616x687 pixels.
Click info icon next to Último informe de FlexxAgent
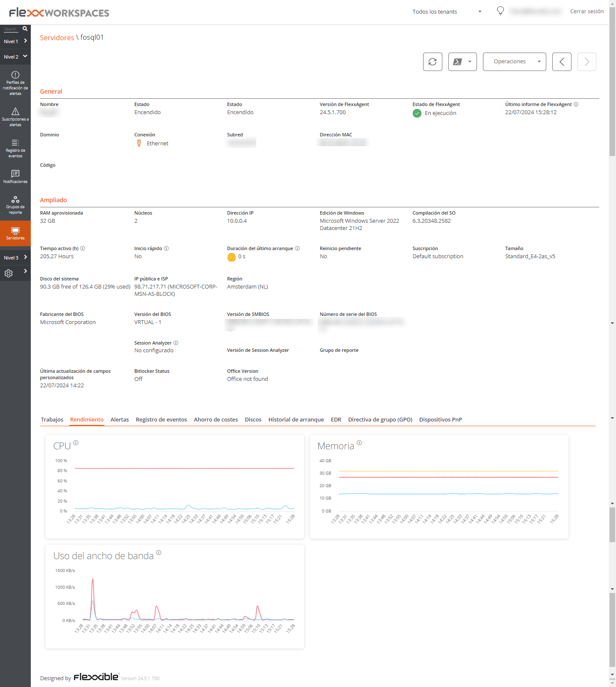point(576,104)
